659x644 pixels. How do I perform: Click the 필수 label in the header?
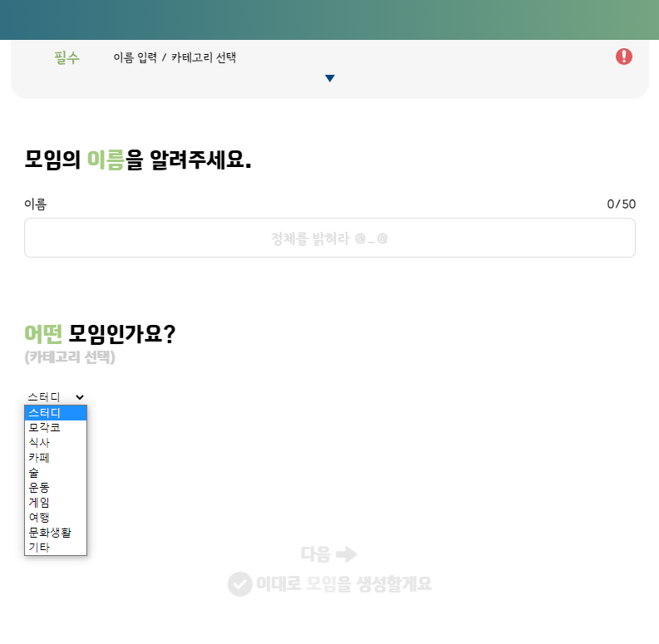[66, 57]
